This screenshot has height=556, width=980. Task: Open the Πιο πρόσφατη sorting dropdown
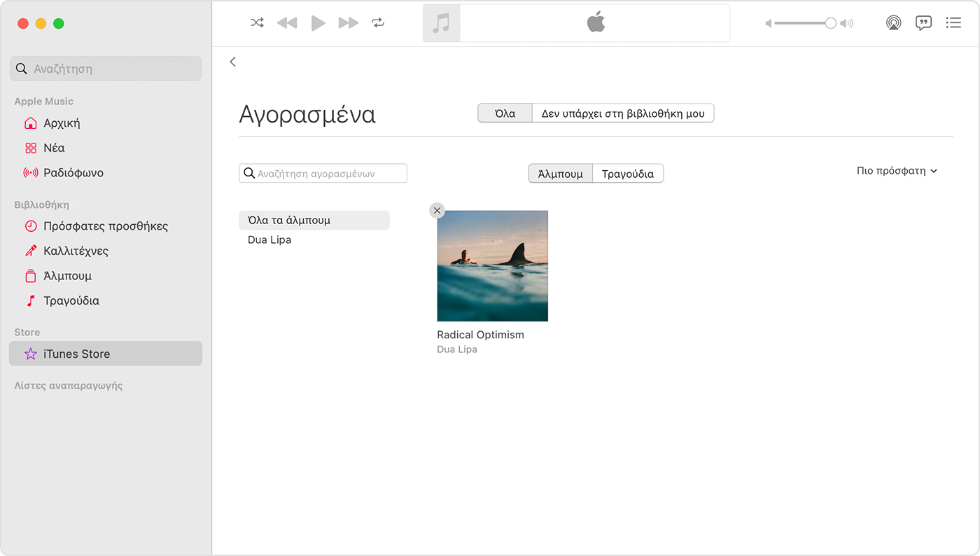tap(897, 170)
